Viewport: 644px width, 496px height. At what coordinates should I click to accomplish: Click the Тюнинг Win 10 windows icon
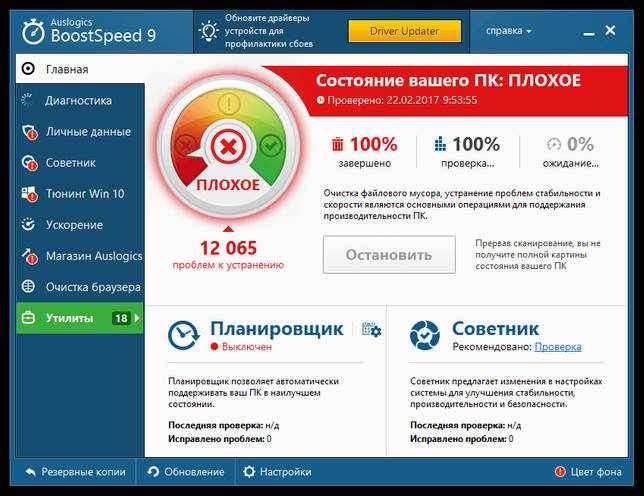30,194
